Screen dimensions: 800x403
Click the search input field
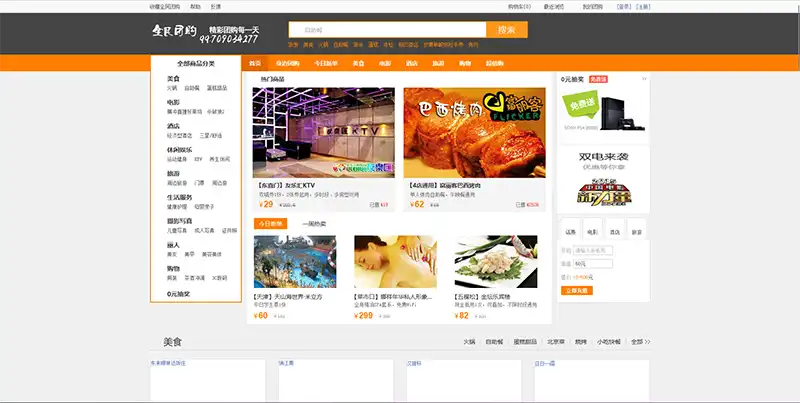[x=387, y=30]
